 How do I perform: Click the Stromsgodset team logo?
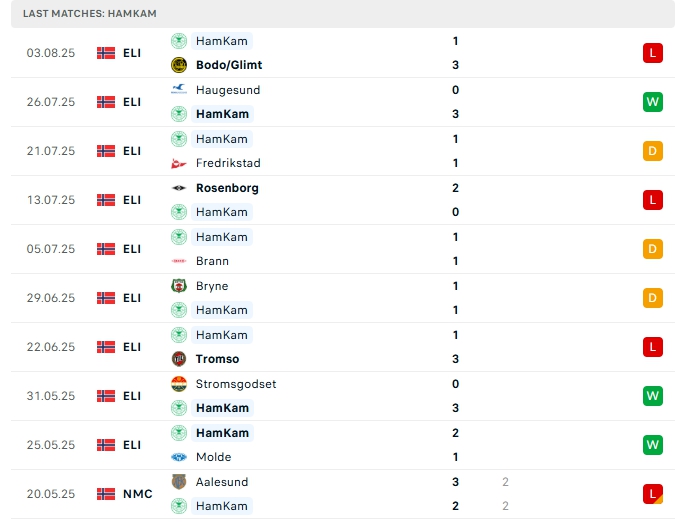[x=179, y=384]
